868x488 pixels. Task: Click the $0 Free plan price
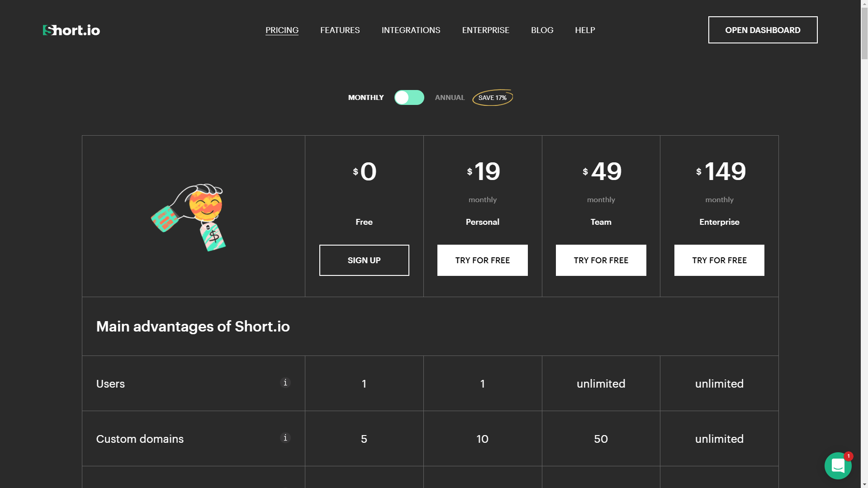[364, 172]
